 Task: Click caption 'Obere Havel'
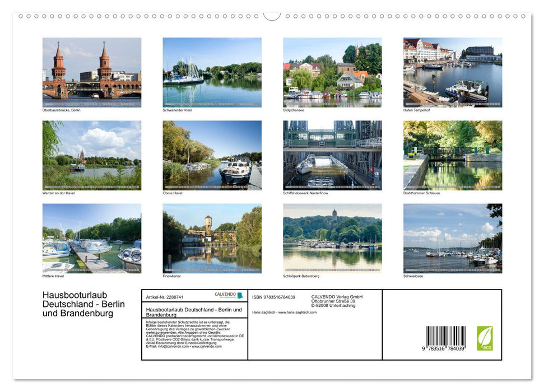point(173,193)
